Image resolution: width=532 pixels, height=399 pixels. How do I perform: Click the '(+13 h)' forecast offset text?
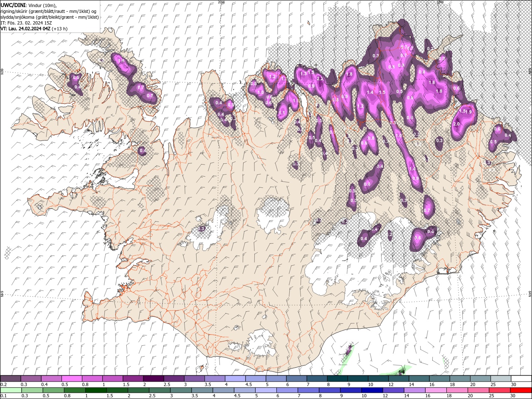60,29
